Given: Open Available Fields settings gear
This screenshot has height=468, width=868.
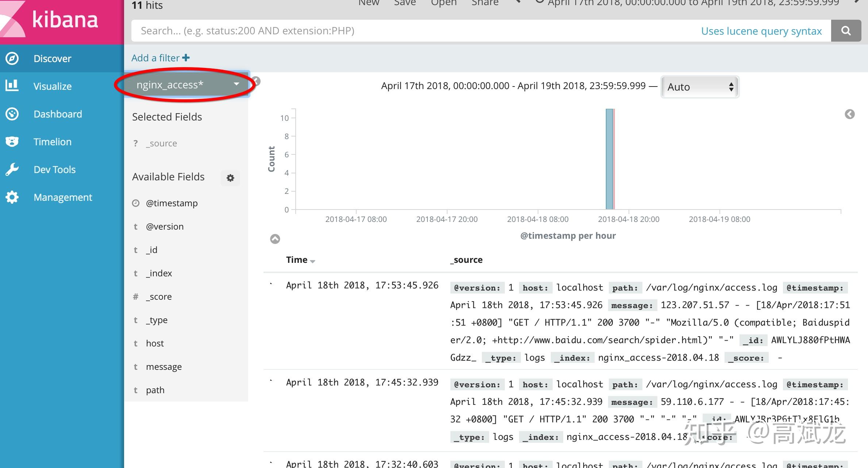Looking at the screenshot, I should point(230,178).
